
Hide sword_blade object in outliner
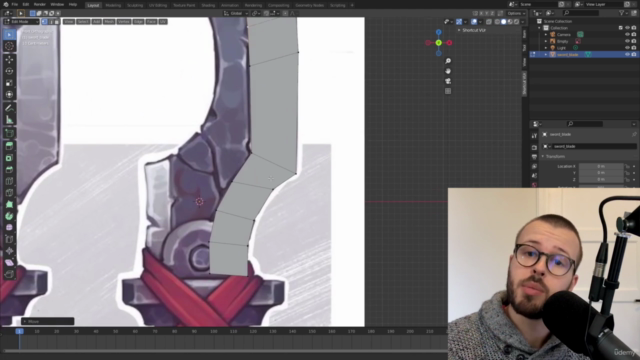pos(627,54)
